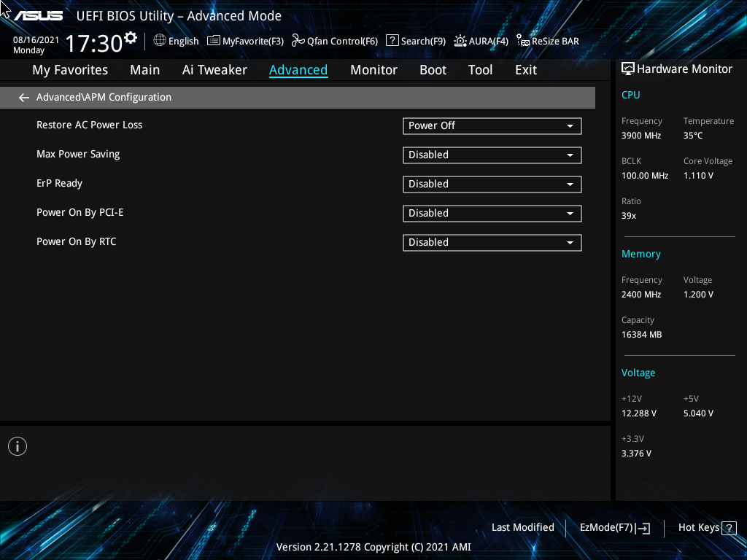
Task: Switch to the My Favorites tab
Action: (x=70, y=70)
